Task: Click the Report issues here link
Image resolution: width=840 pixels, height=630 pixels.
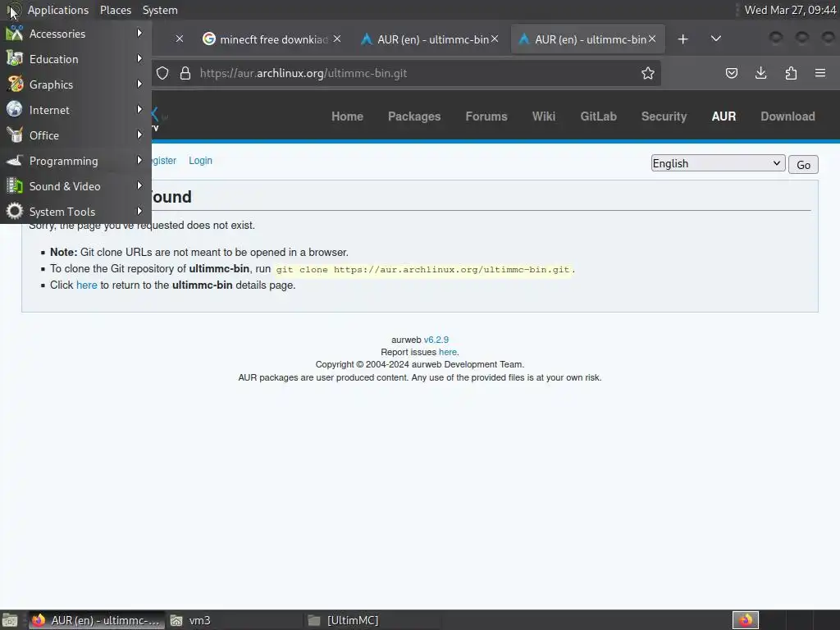Action: pyautogui.click(x=448, y=352)
